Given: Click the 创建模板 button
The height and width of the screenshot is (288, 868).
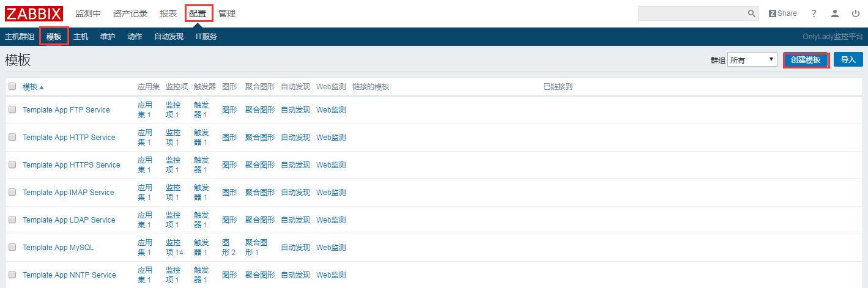Looking at the screenshot, I should click(806, 60).
